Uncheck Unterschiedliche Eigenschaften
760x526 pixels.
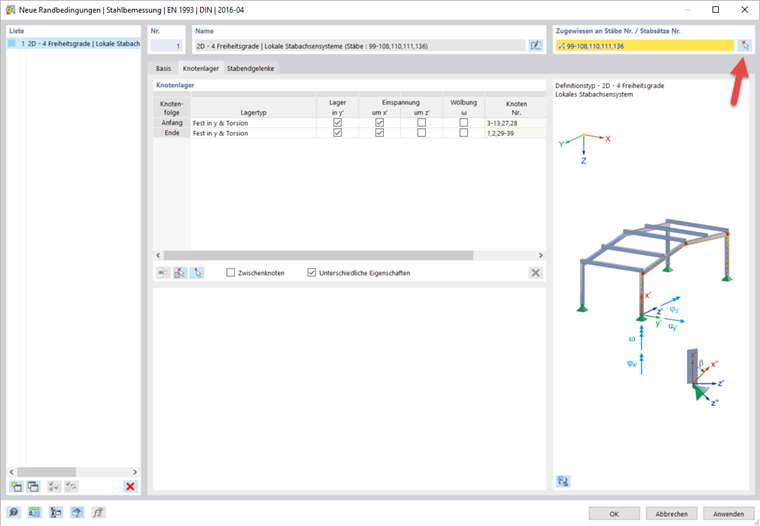(312, 272)
